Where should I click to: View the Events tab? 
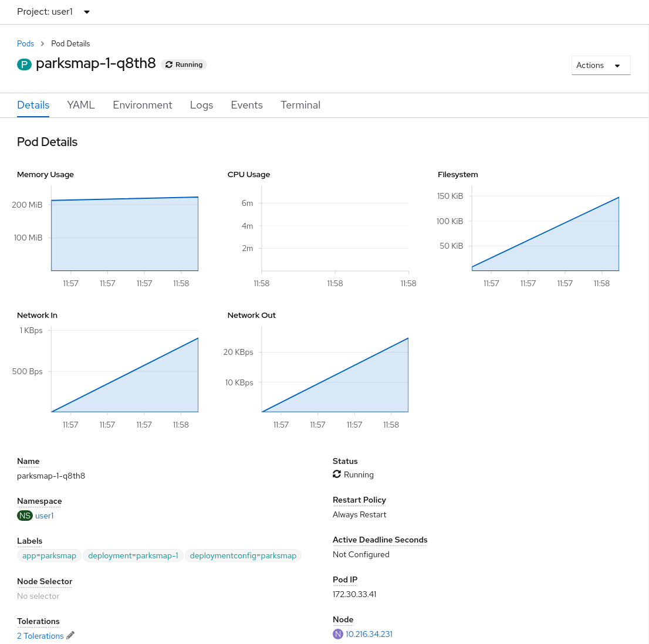tap(246, 105)
